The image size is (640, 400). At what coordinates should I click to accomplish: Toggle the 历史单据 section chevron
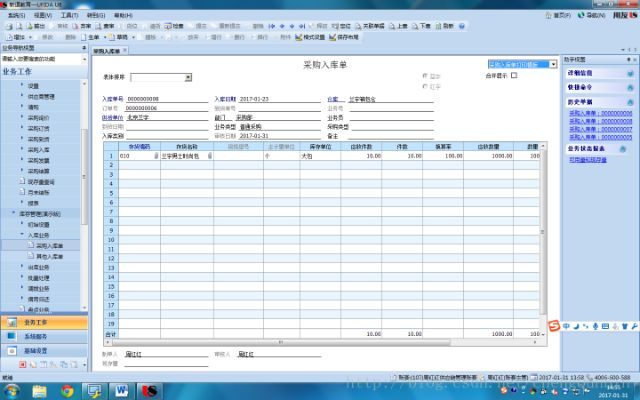(630, 102)
